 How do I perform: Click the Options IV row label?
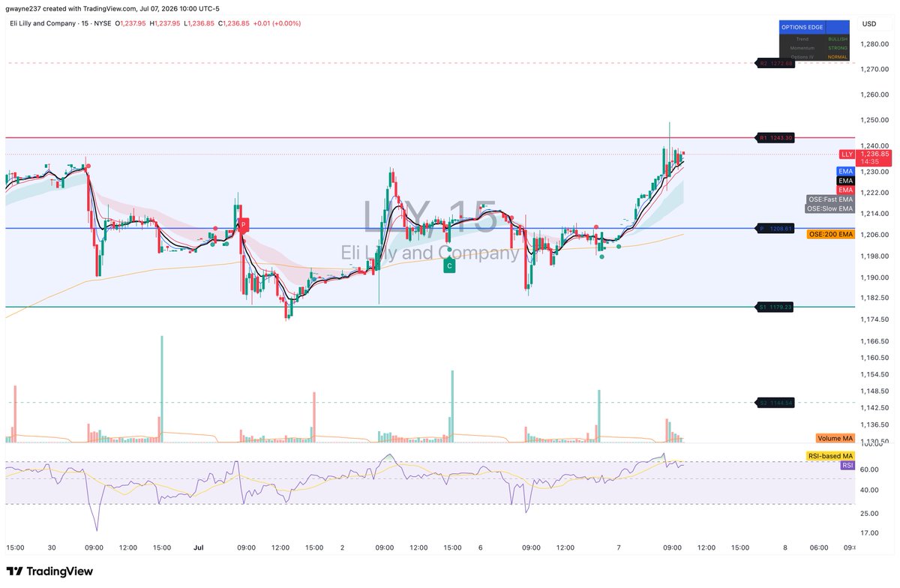point(802,57)
